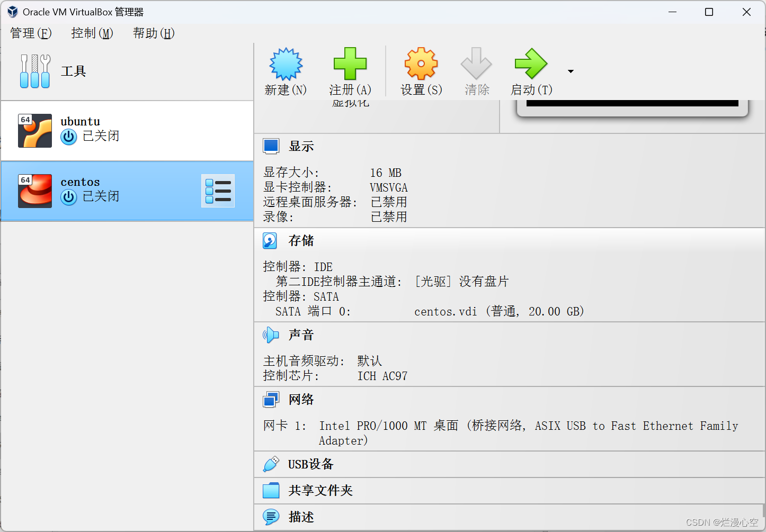Viewport: 766px width, 532px height.
Task: Click the VMSVGA graphics controller value
Action: pos(389,188)
